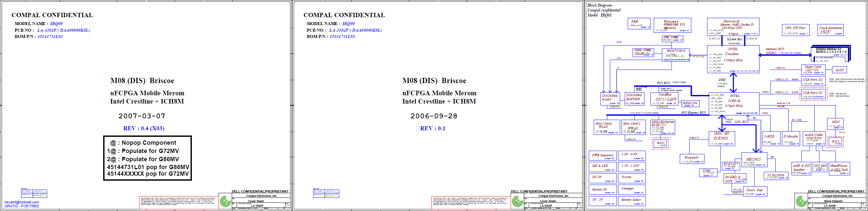Click the hexainf@hotmail.com email link
This screenshot has height=211, width=868.
coord(21,202)
